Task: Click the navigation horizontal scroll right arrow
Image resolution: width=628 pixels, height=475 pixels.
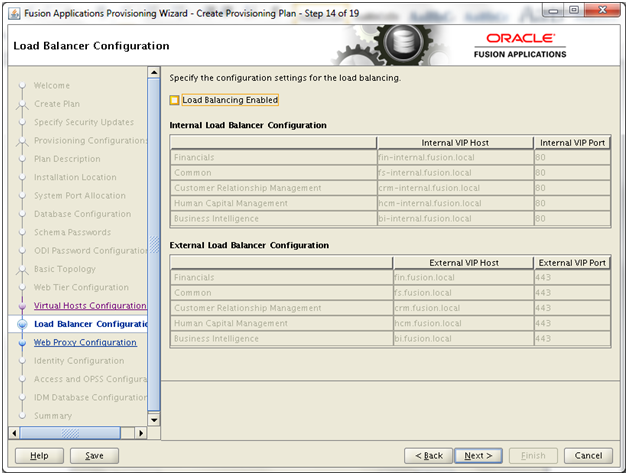Action: click(x=141, y=433)
